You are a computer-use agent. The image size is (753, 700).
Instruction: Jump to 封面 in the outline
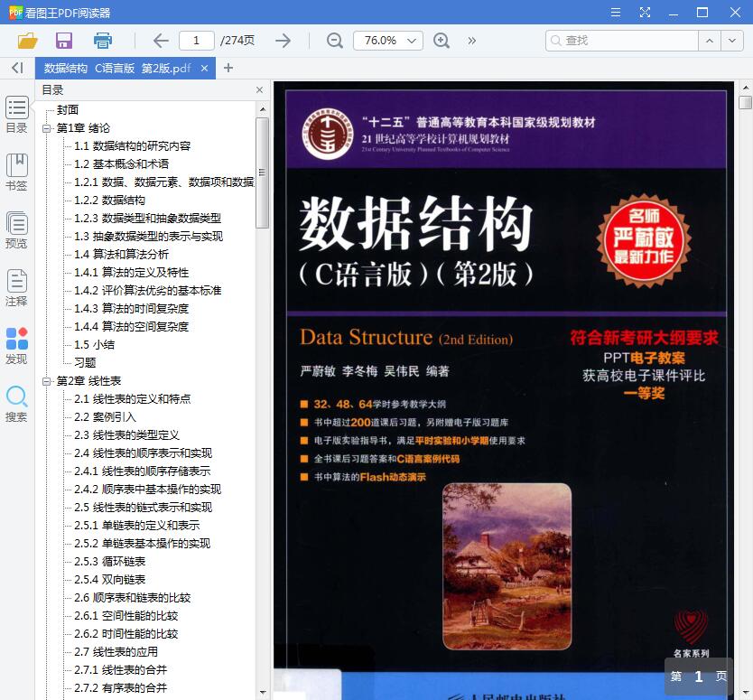(68, 110)
